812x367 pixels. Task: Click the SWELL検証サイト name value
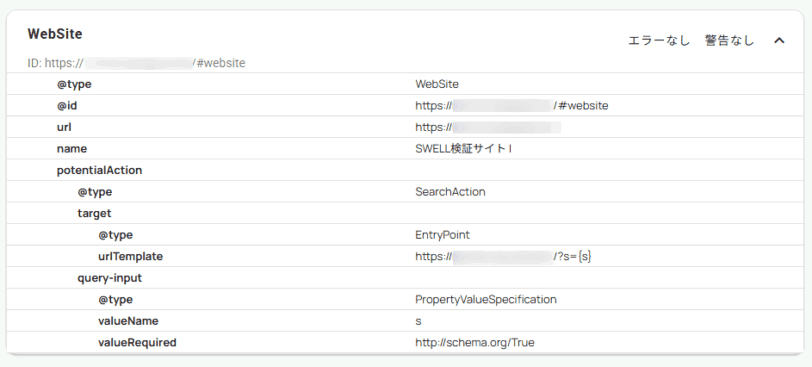coord(464,149)
